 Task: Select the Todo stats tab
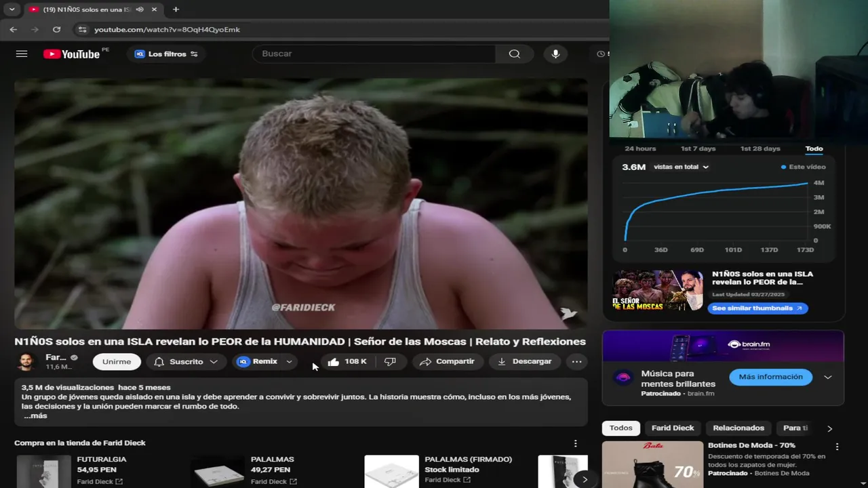(814, 148)
